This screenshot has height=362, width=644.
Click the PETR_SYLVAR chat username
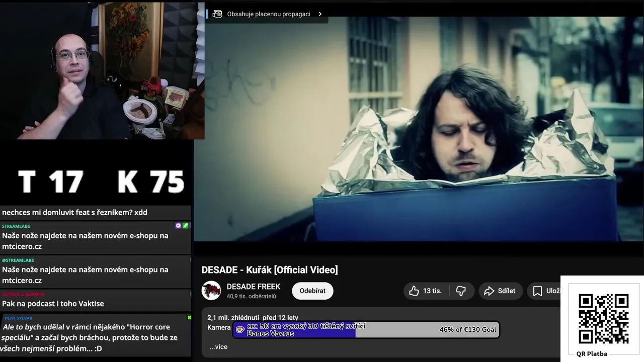[x=19, y=318]
